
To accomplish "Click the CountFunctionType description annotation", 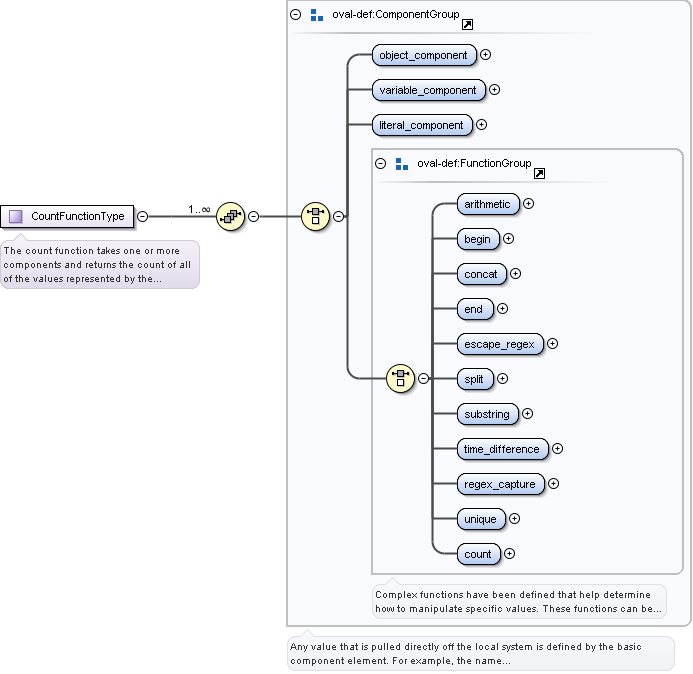I will coord(99,264).
